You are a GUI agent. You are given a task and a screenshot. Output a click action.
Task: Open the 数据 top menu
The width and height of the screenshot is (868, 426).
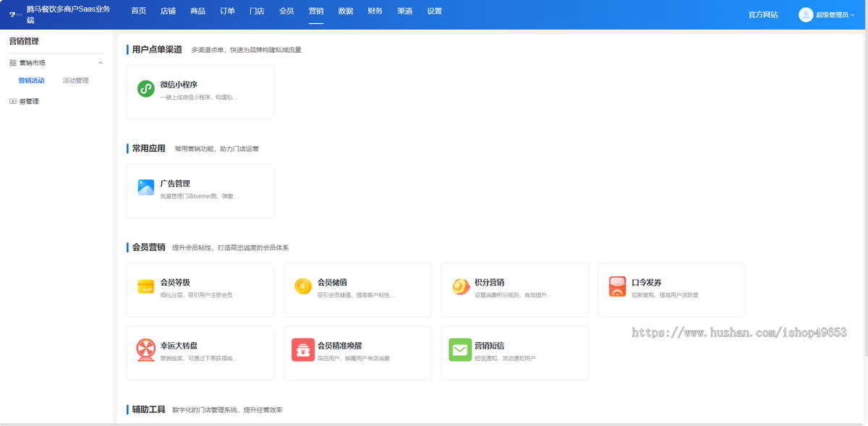pyautogui.click(x=346, y=12)
